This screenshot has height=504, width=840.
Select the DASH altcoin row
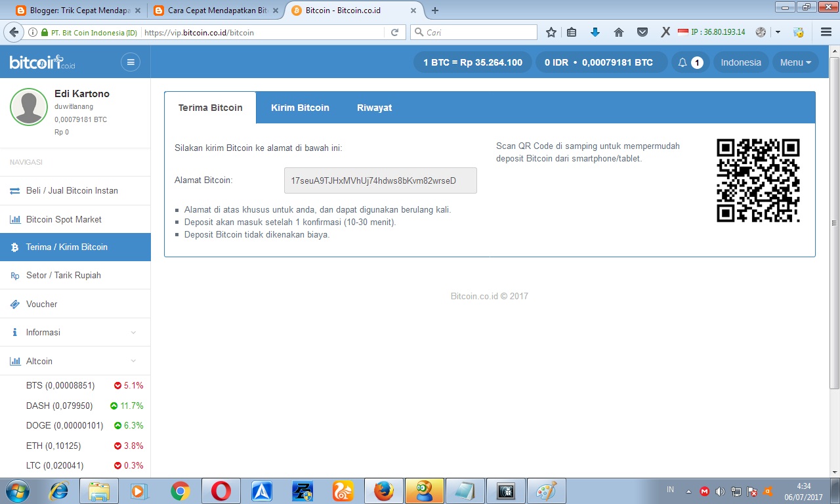tap(75, 406)
